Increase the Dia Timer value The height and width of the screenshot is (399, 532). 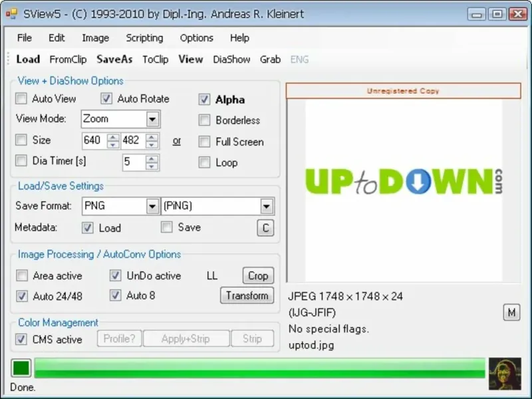click(x=152, y=158)
